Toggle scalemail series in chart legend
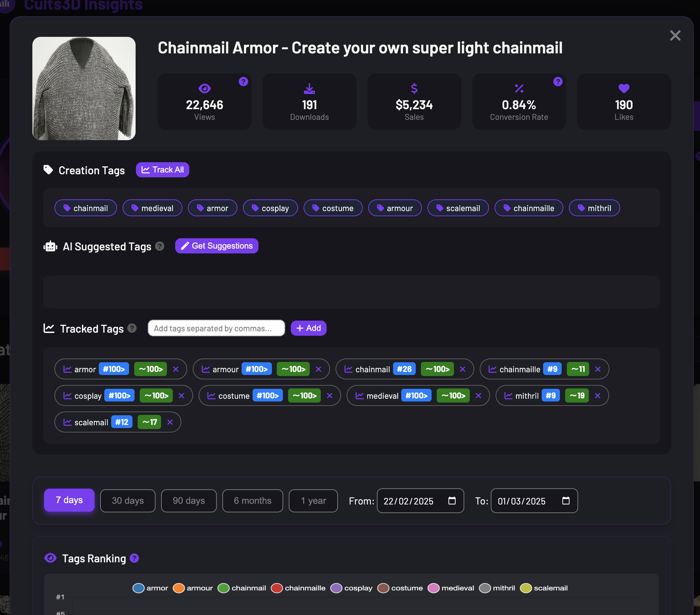 click(544, 588)
